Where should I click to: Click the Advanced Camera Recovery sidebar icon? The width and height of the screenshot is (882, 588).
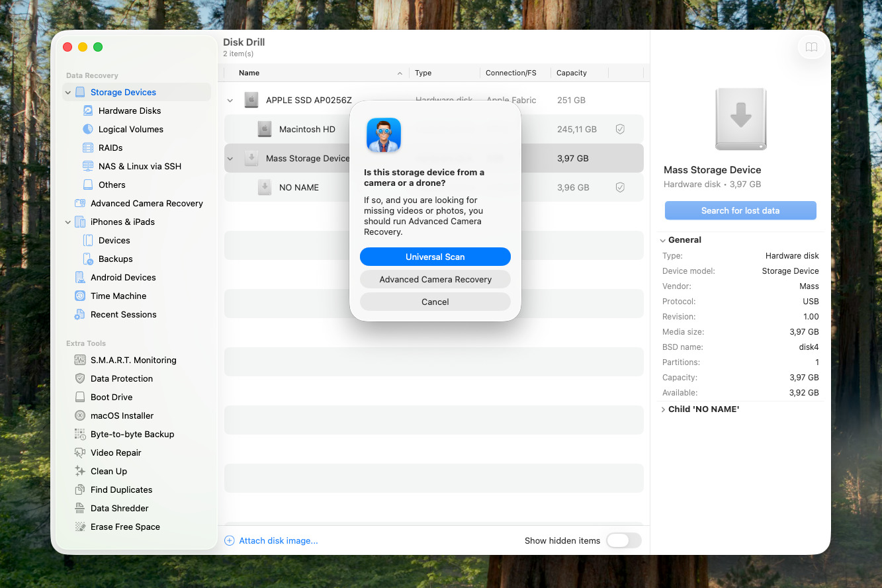tap(80, 203)
